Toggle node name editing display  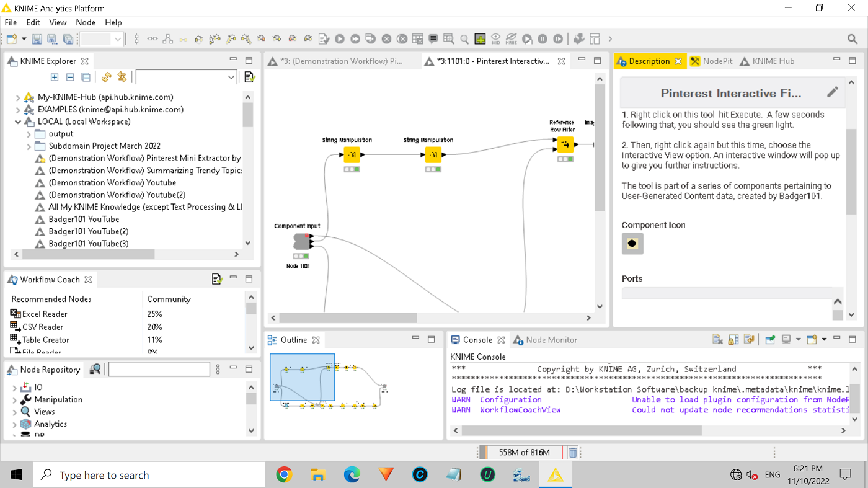click(x=510, y=38)
